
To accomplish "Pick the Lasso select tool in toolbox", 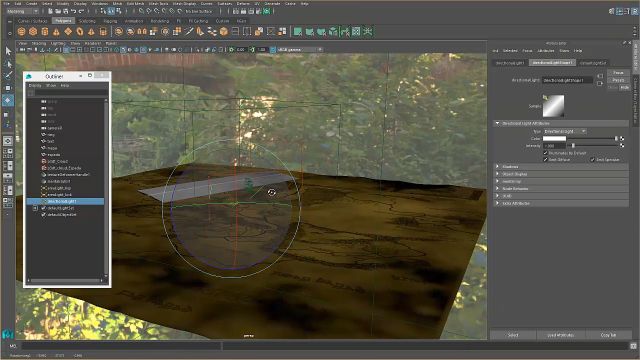I will click(x=8, y=64).
